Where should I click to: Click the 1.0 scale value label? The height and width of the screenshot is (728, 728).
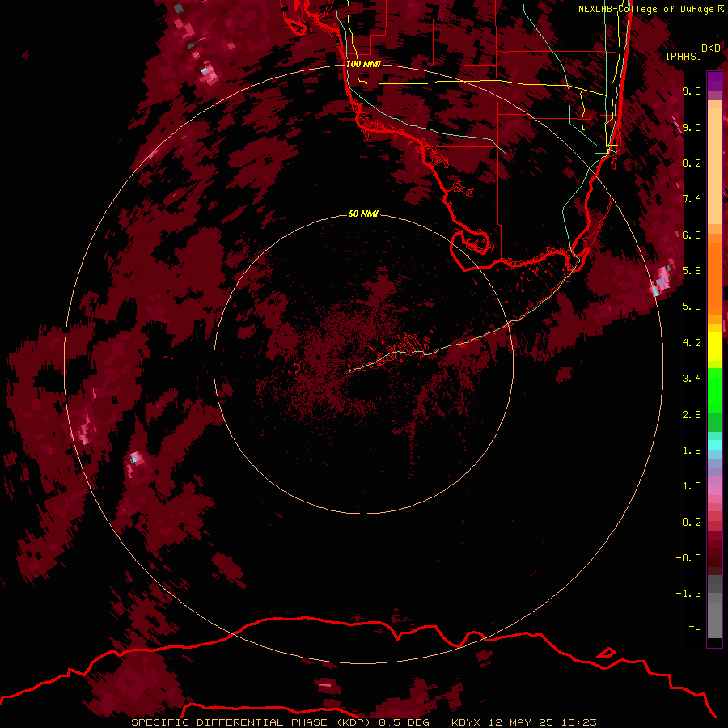point(692,486)
